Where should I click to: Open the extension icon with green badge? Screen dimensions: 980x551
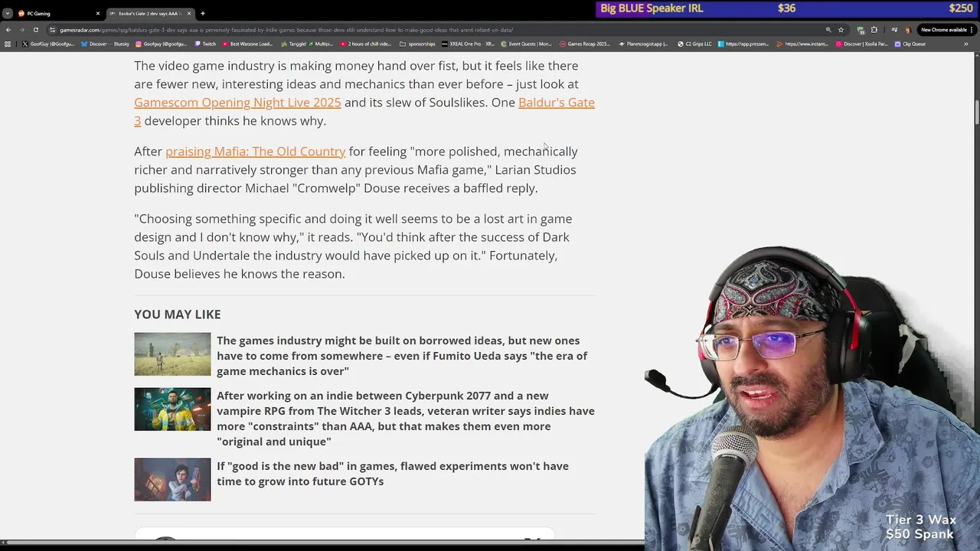click(861, 30)
